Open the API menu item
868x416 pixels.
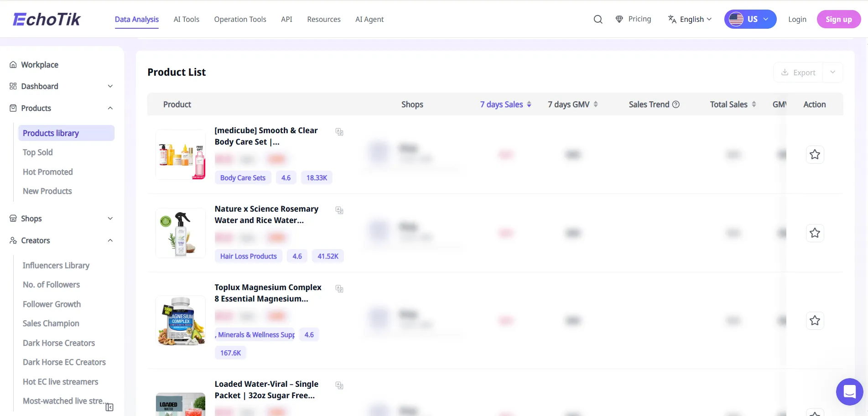coord(286,19)
